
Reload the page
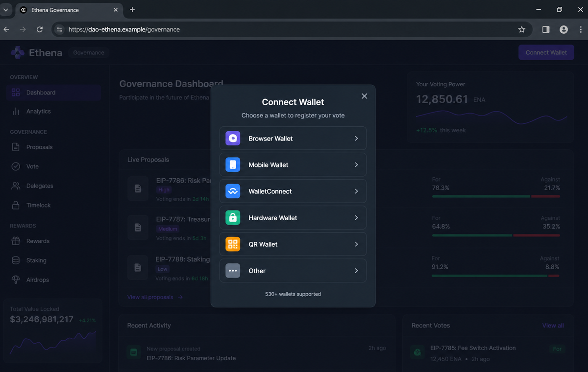click(40, 29)
